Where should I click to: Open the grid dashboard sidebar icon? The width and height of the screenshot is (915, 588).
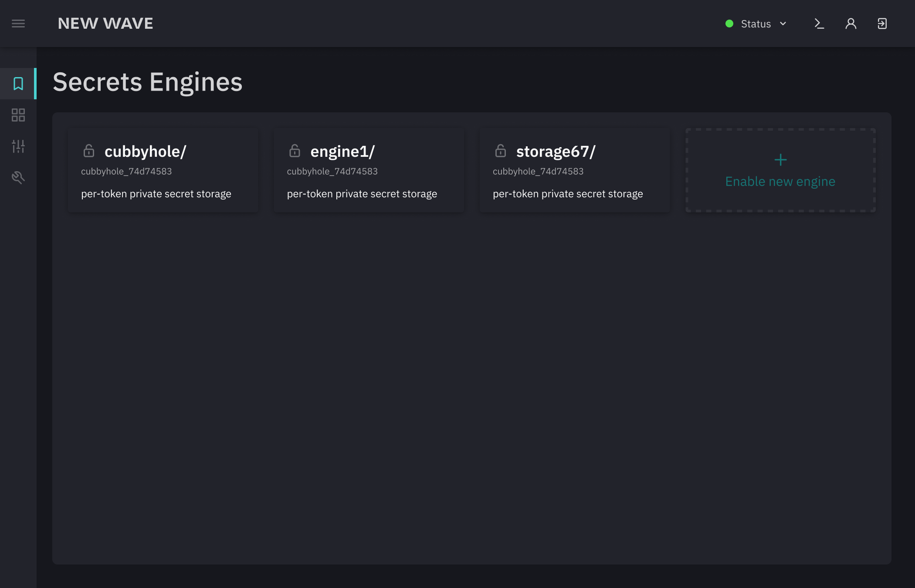tap(18, 115)
